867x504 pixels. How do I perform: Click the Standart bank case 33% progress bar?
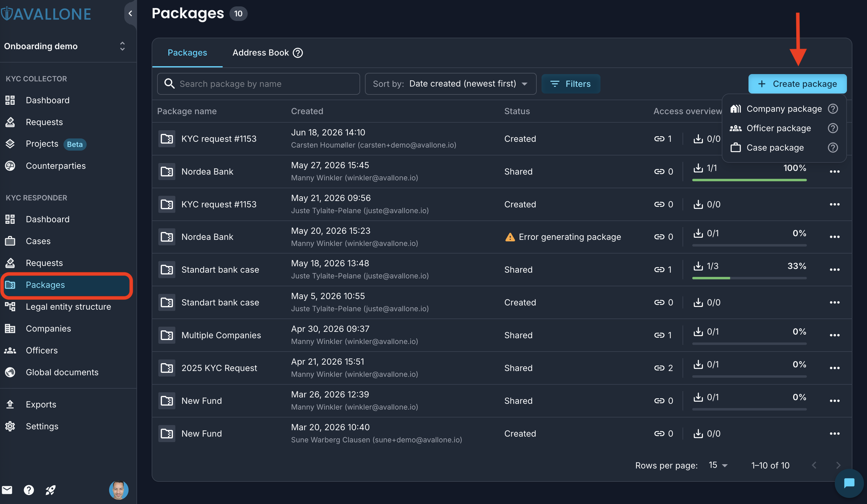749,278
